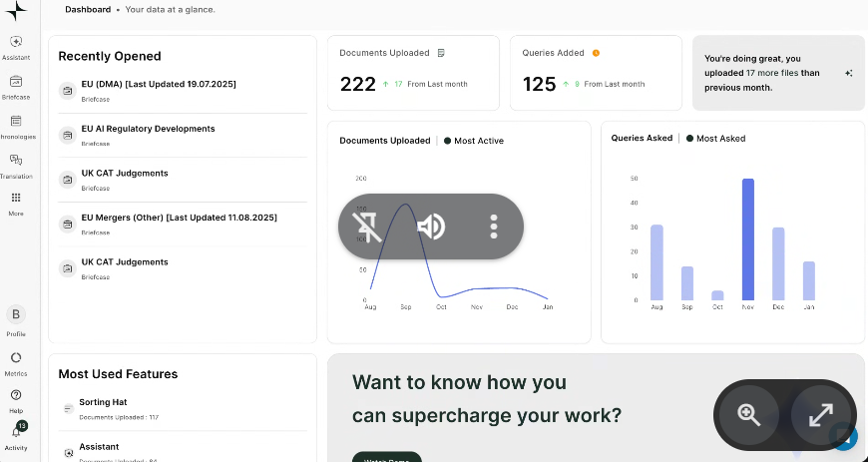Open Activity notifications bell
Image resolution: width=868 pixels, height=462 pixels.
pyautogui.click(x=16, y=433)
